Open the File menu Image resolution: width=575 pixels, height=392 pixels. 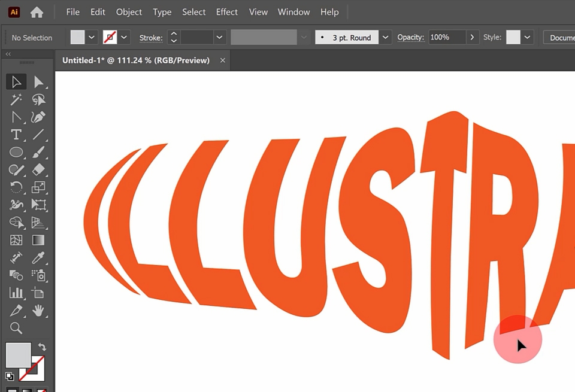pyautogui.click(x=73, y=12)
